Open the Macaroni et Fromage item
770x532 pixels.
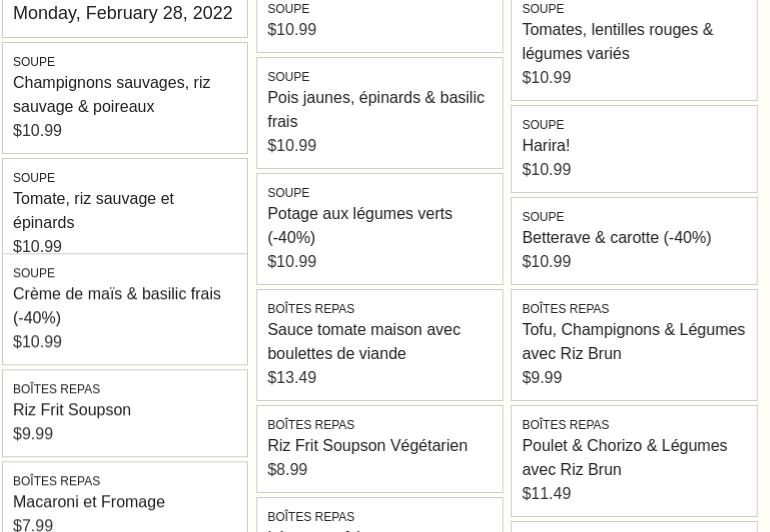[x=89, y=502]
